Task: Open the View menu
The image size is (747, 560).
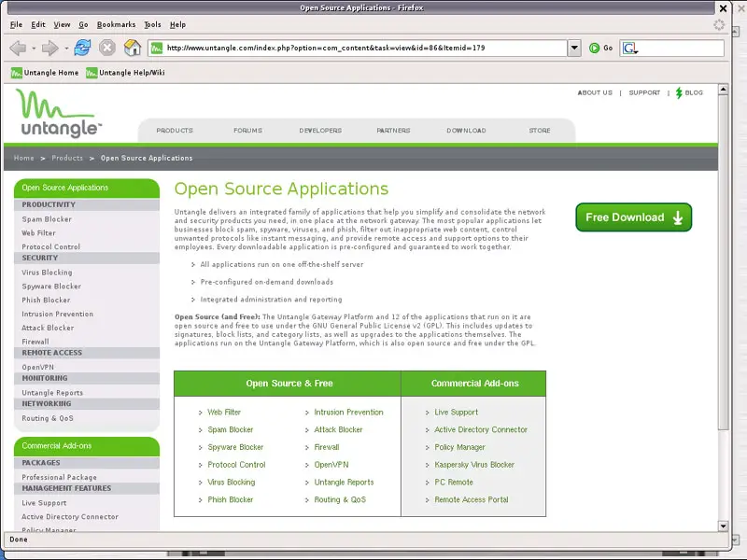Action: point(62,25)
